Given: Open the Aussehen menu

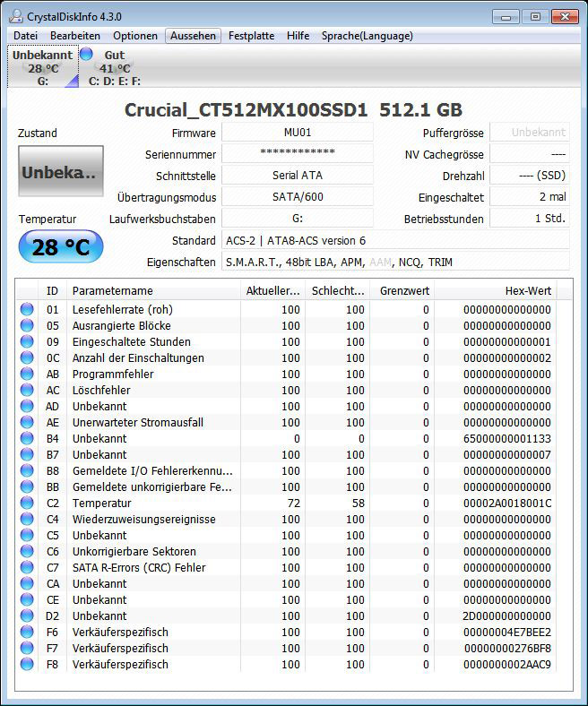Looking at the screenshot, I should coord(193,36).
